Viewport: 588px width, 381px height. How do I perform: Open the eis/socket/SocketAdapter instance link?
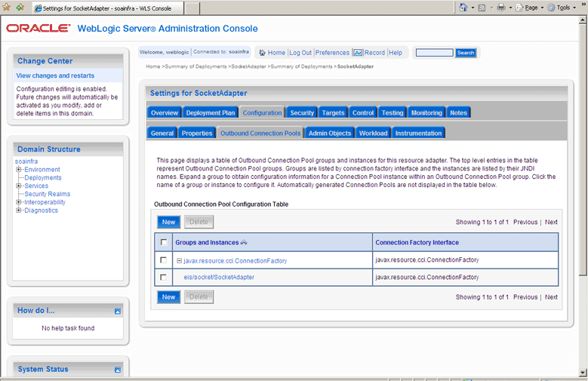tap(219, 277)
